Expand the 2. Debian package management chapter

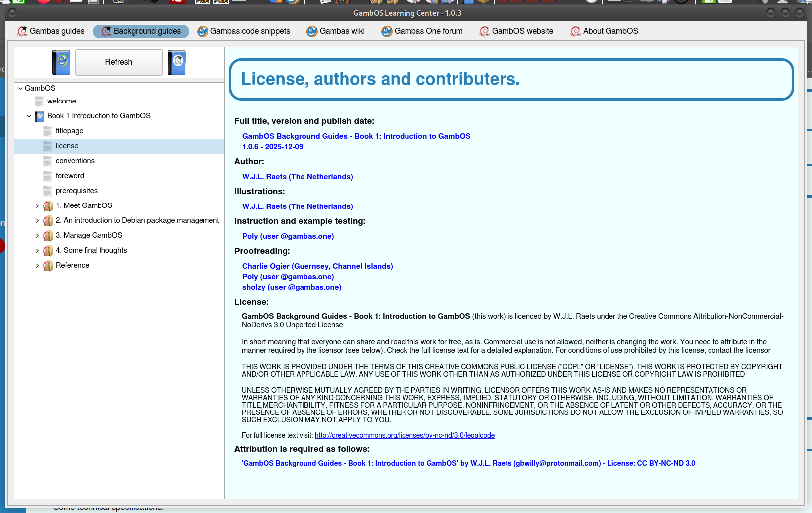(37, 220)
